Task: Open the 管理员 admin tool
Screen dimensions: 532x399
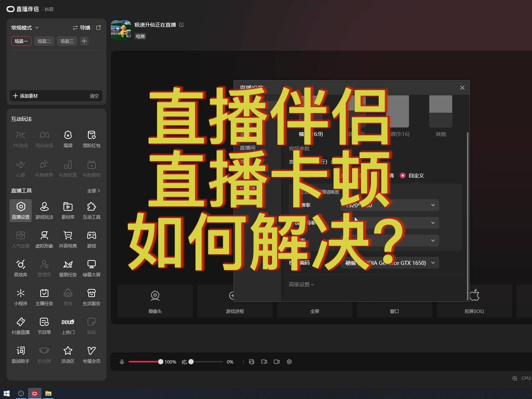Action: 44,268
